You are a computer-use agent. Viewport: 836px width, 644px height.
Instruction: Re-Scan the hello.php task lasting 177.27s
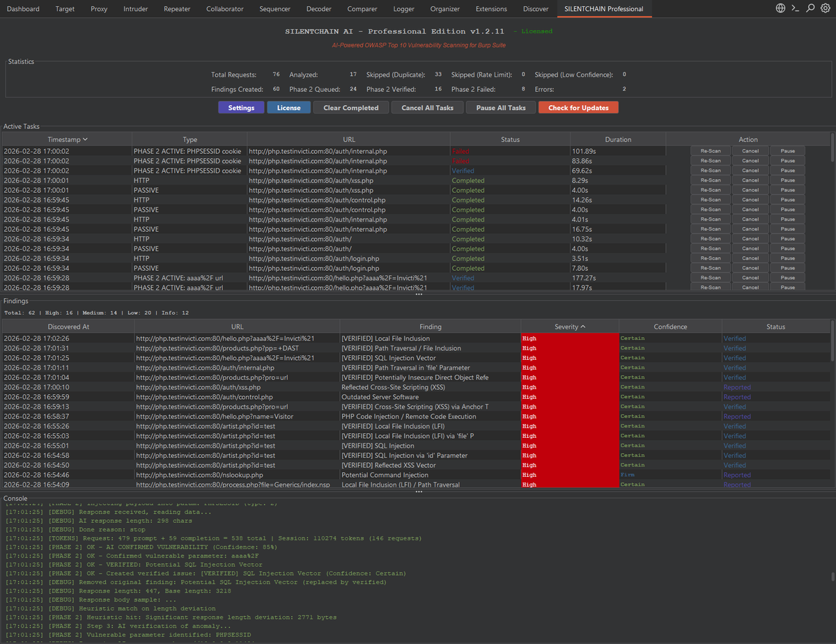click(x=710, y=278)
